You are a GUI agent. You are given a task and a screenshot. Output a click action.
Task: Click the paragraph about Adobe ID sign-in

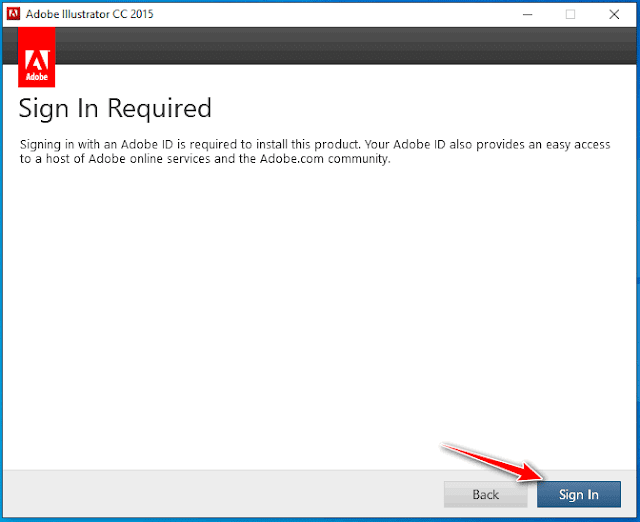point(315,151)
